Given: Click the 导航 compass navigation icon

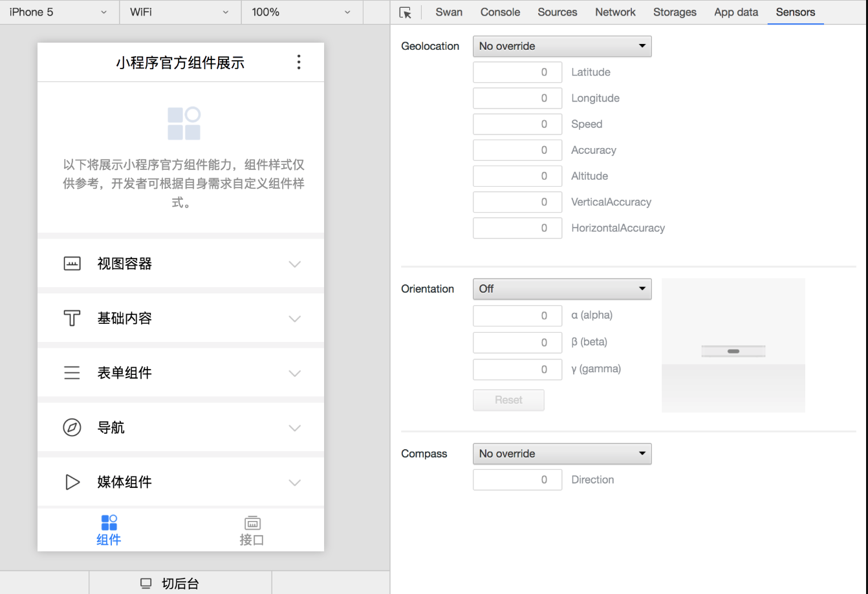Looking at the screenshot, I should pyautogui.click(x=72, y=427).
